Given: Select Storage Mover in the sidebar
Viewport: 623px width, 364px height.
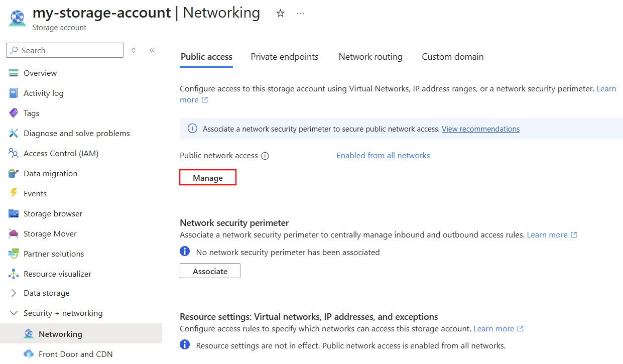Looking at the screenshot, I should tap(50, 233).
